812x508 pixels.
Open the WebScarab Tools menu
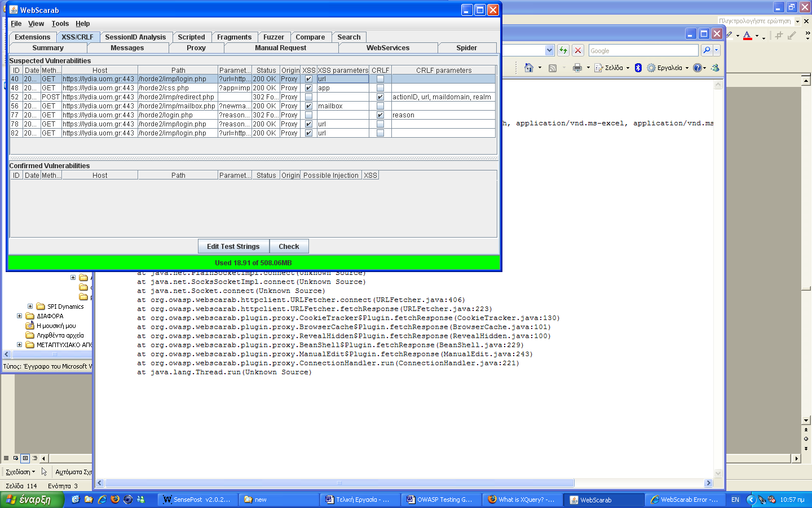tap(60, 24)
